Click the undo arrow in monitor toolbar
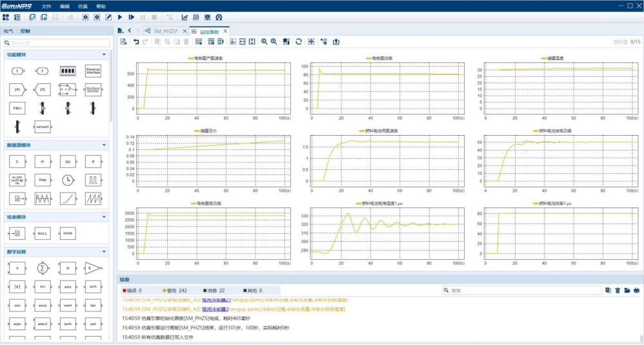The width and height of the screenshot is (644, 345). (136, 42)
